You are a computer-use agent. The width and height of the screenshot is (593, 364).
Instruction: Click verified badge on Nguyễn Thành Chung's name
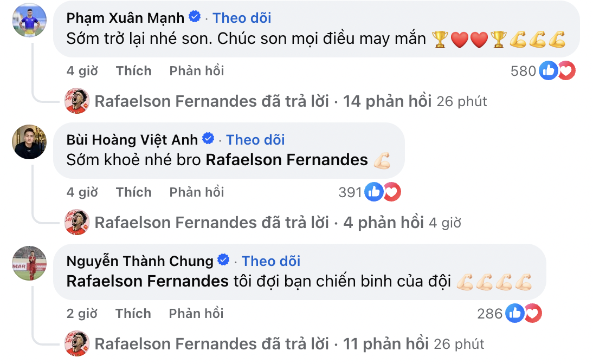pyautogui.click(x=224, y=261)
